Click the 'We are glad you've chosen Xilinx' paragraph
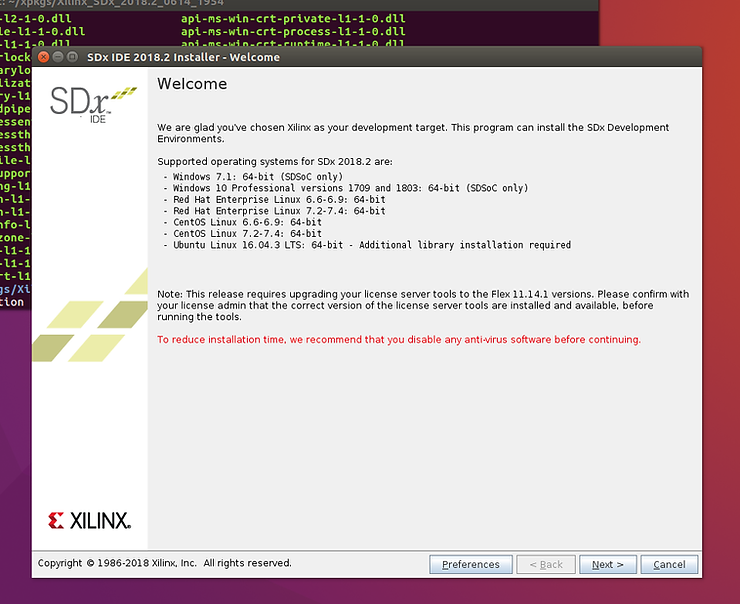The height and width of the screenshot is (604, 740). point(413,133)
